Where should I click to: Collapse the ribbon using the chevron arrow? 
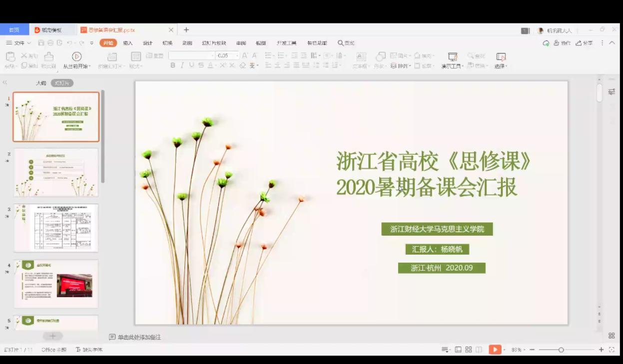click(612, 43)
